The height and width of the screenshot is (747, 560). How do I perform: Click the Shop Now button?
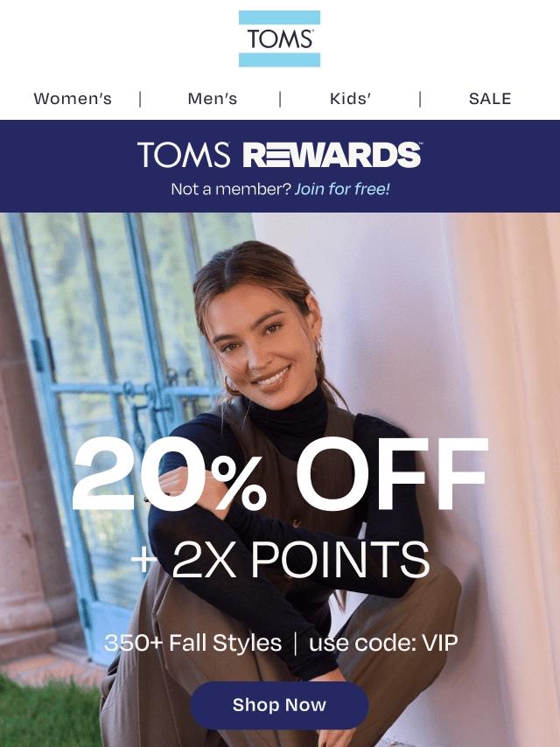(279, 705)
